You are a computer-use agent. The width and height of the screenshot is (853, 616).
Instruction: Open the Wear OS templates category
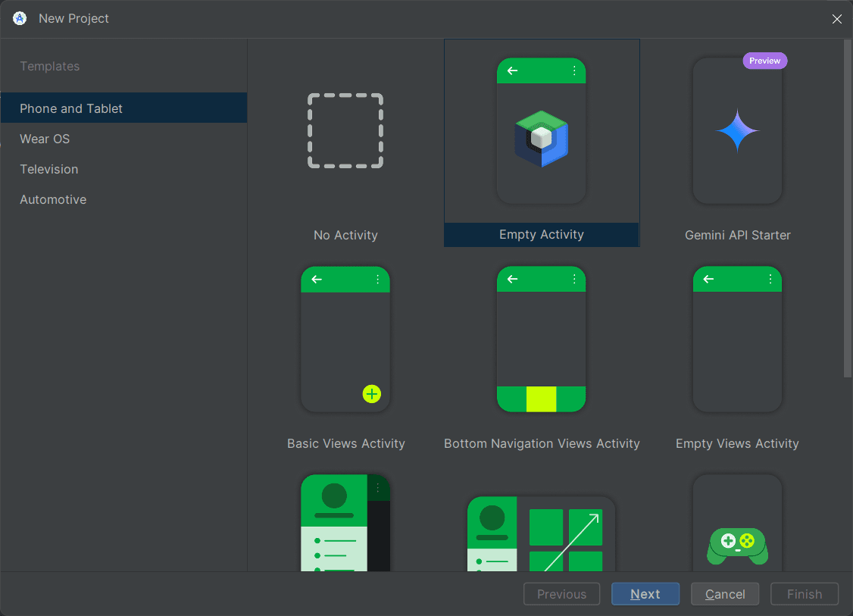pos(45,139)
